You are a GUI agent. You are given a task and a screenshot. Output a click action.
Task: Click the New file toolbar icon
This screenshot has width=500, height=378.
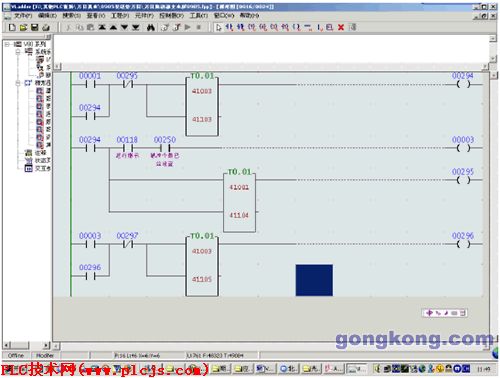coord(12,27)
